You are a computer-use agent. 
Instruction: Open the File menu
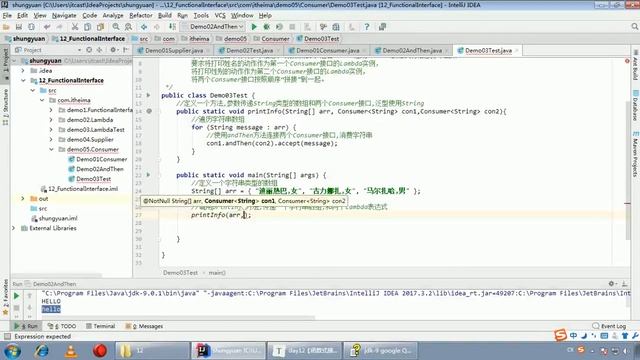[7, 15]
